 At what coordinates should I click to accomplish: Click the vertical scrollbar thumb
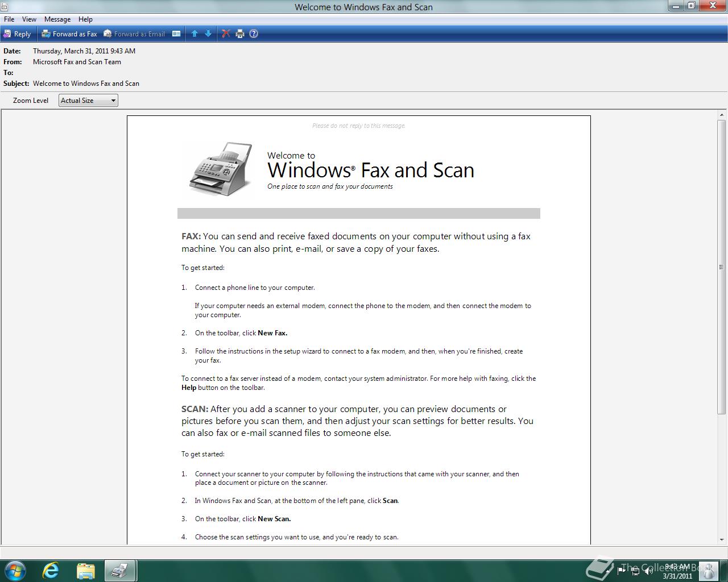722,267
